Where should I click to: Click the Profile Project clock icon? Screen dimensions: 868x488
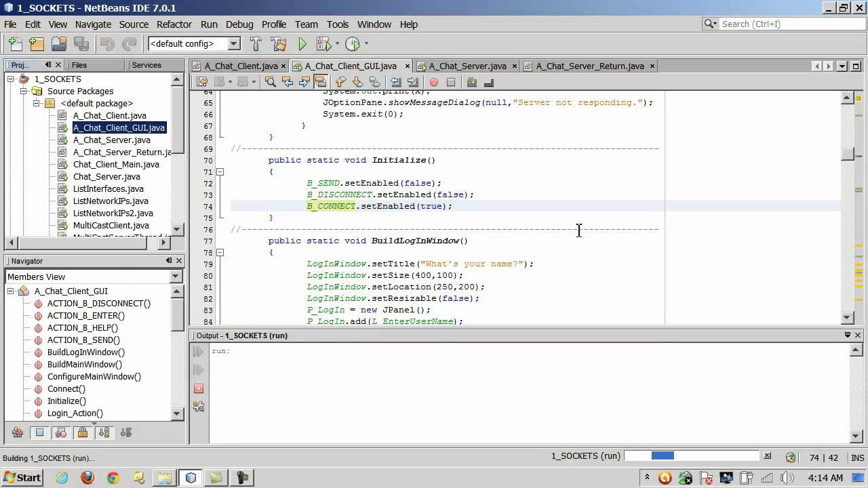click(x=352, y=44)
